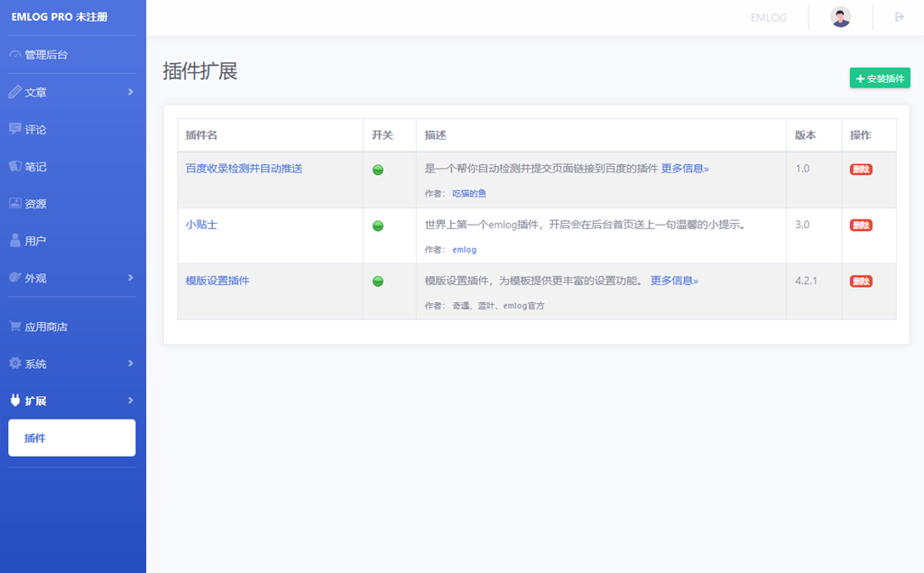Toggle the 百度收录检测并自动推送 plugin switch
Screen dimensions: 924x573
[378, 170]
